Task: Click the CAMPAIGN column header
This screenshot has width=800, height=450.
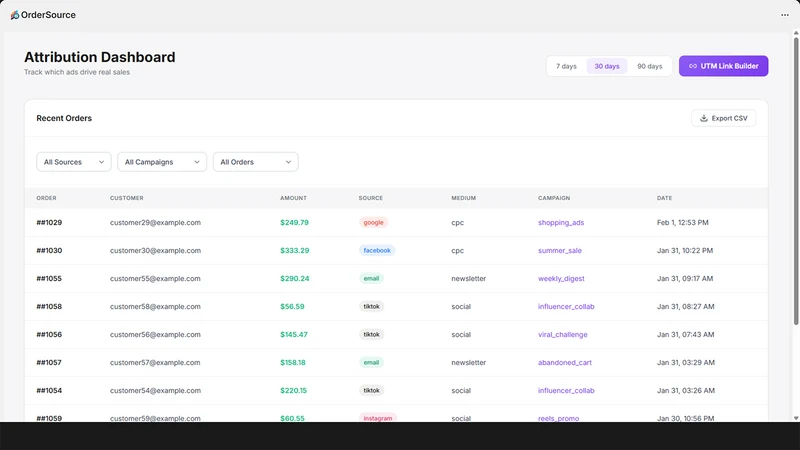Action: (554, 198)
